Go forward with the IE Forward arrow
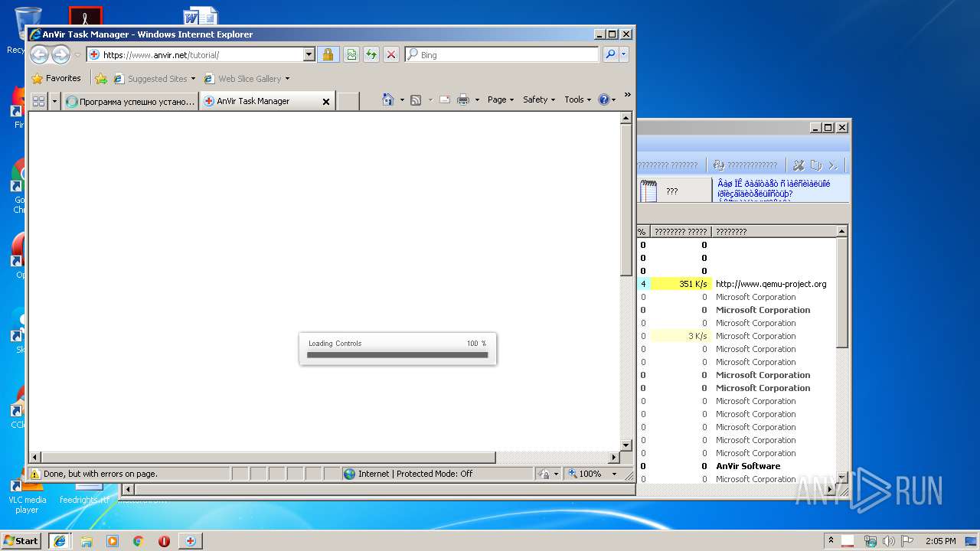This screenshot has width=980, height=551. [x=60, y=54]
